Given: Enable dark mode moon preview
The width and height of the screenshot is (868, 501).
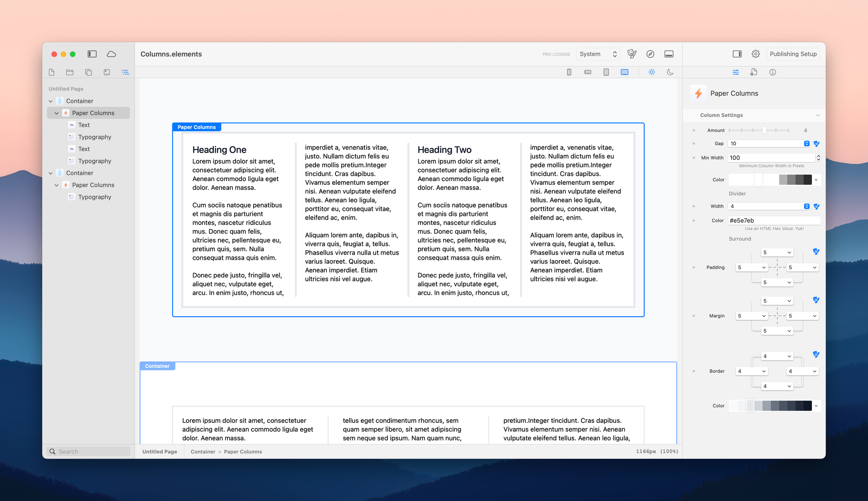Looking at the screenshot, I should 670,72.
